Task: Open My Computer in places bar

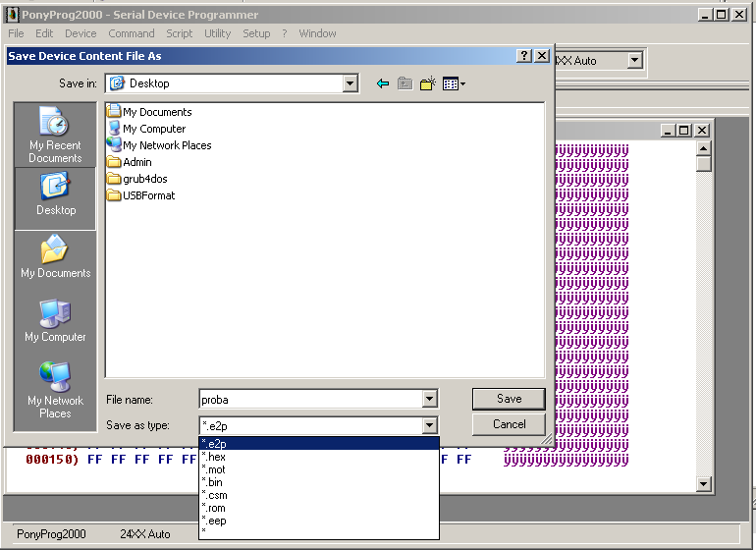Action: [x=55, y=320]
